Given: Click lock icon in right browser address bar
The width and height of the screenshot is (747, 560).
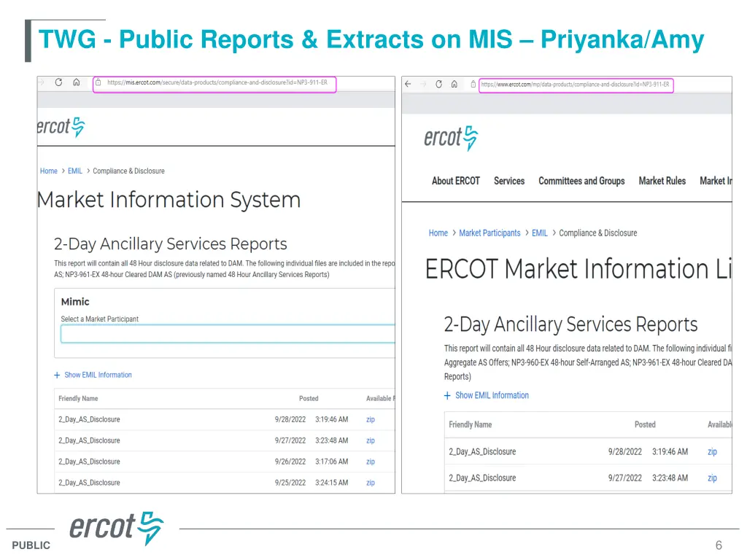Looking at the screenshot, I should (x=473, y=84).
